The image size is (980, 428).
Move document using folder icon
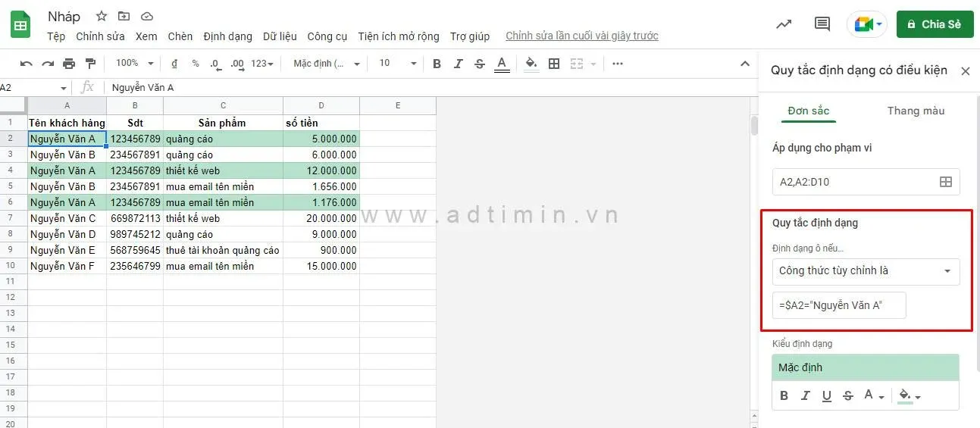pyautogui.click(x=124, y=16)
